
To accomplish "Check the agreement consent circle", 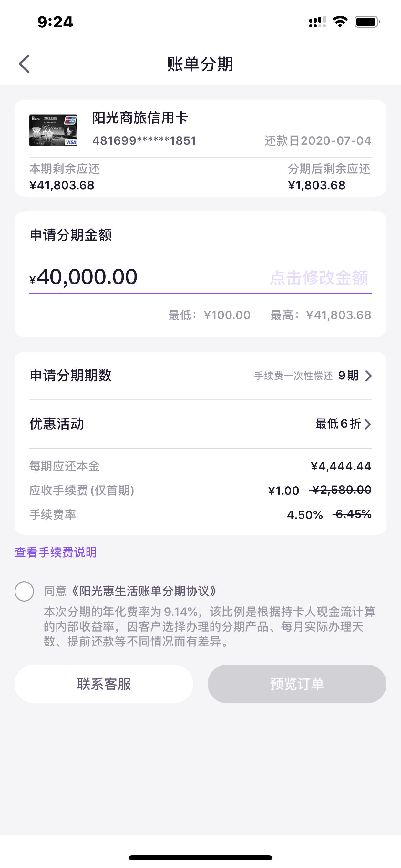I will (x=24, y=591).
